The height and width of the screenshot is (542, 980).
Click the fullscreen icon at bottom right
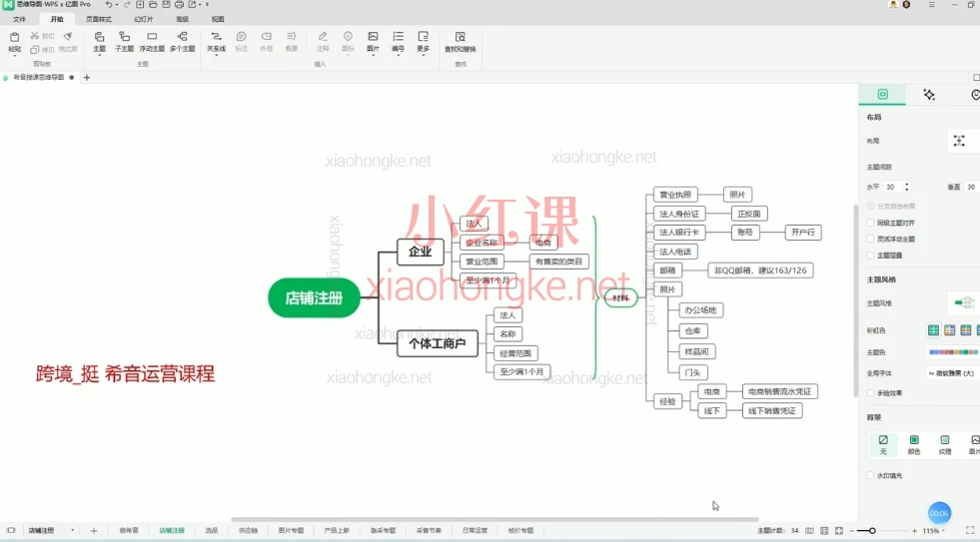tap(970, 530)
